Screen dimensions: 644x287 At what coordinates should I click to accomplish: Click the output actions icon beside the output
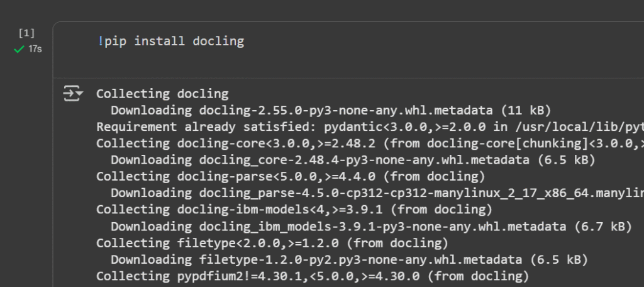click(73, 94)
